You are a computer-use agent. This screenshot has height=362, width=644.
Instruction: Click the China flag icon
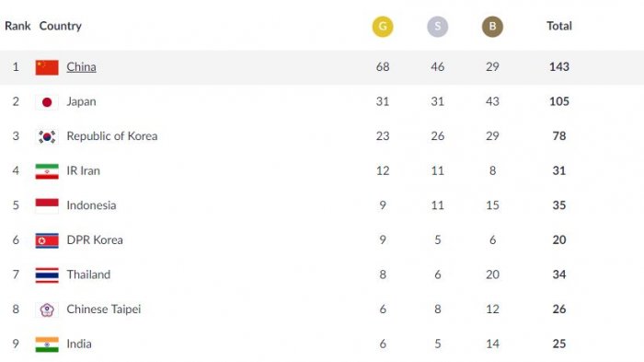tap(47, 67)
